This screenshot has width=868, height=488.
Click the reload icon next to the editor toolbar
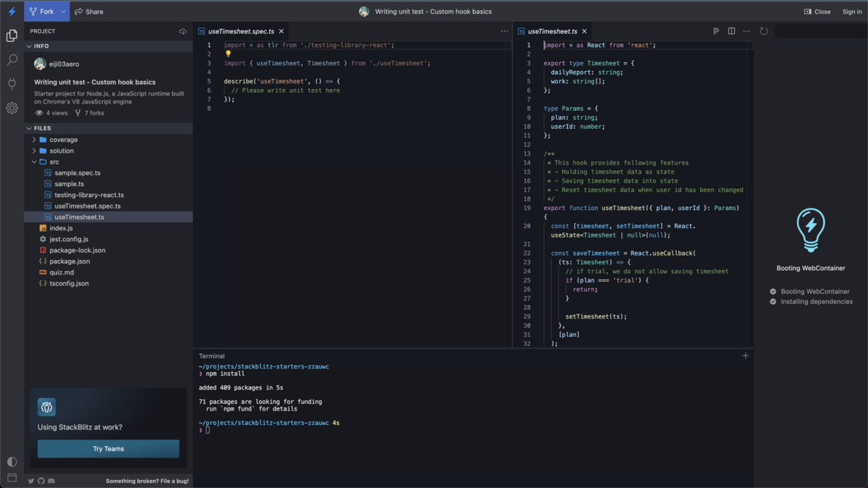[x=764, y=31]
